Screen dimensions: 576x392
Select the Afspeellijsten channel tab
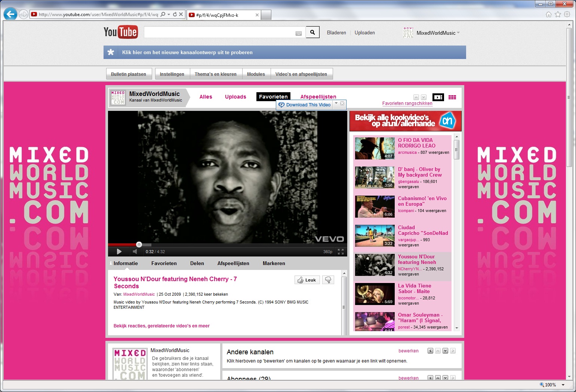(x=318, y=97)
